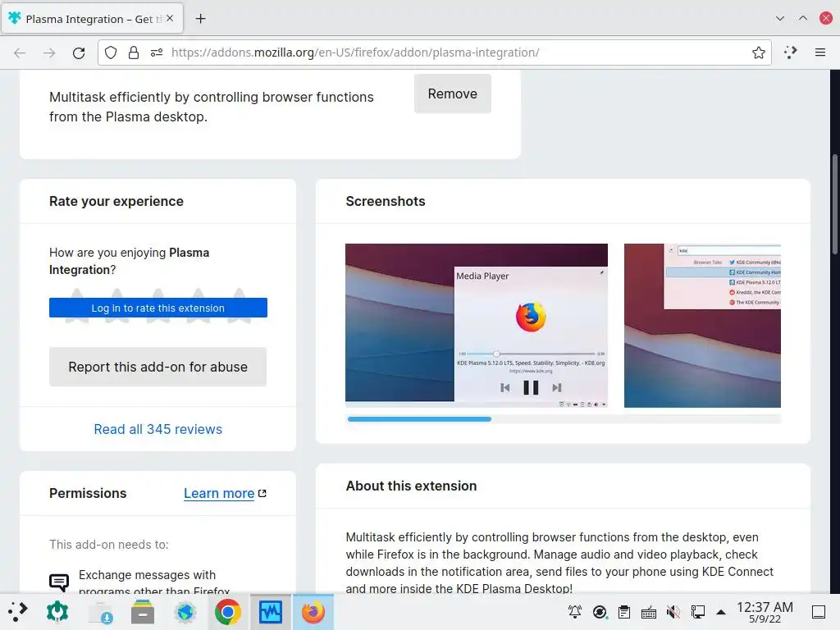840x630 pixels.
Task: Remove the Plasma Integration extension
Action: pos(453,94)
